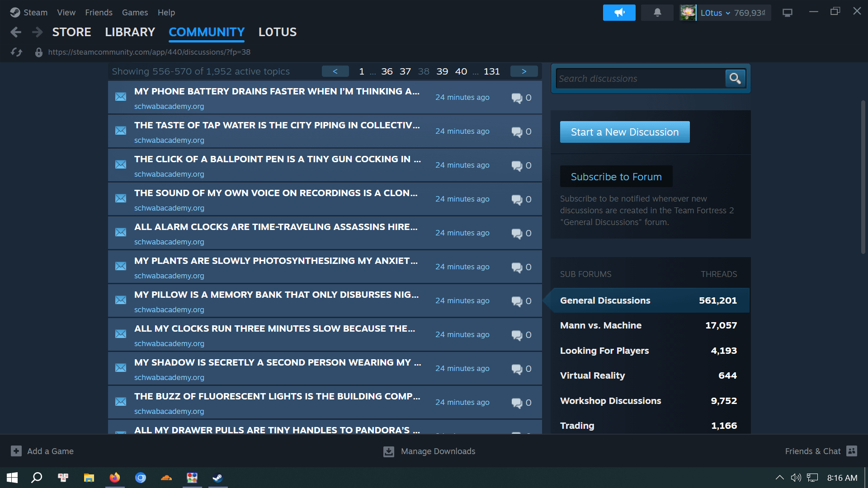Jump to page 131 of topics

(491, 71)
